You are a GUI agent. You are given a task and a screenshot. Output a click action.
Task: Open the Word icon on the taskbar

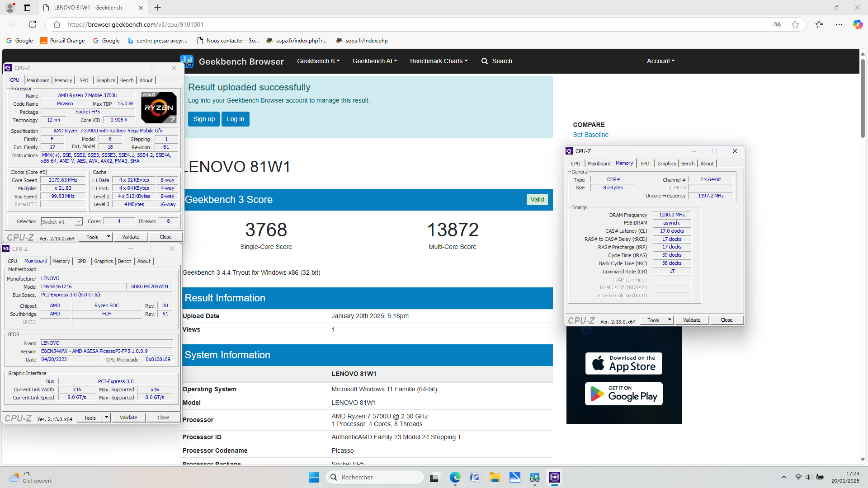click(475, 477)
